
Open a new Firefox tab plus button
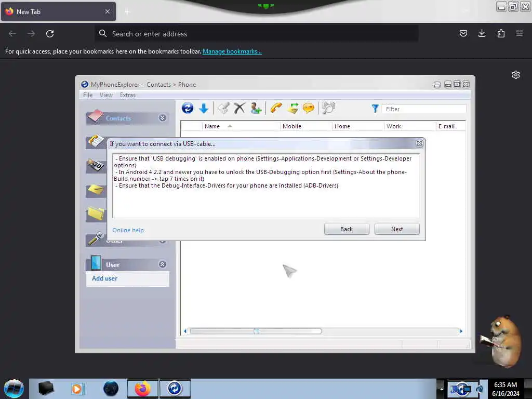[127, 12]
